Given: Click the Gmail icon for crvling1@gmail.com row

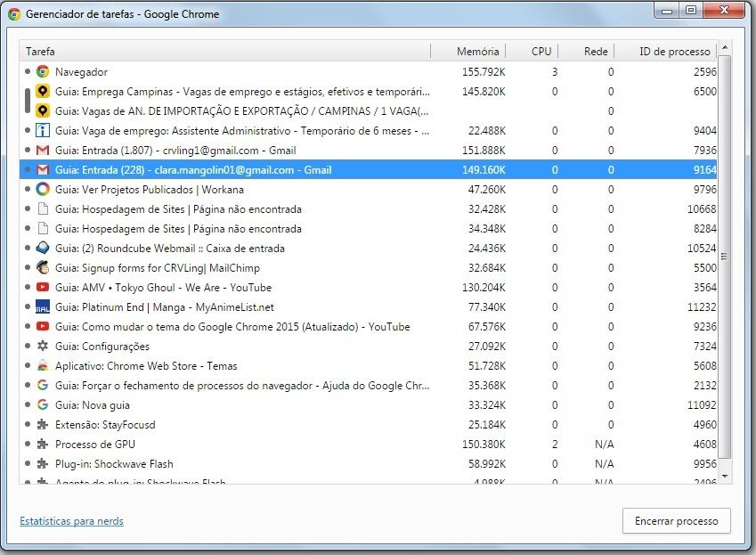Looking at the screenshot, I should pyautogui.click(x=43, y=151).
